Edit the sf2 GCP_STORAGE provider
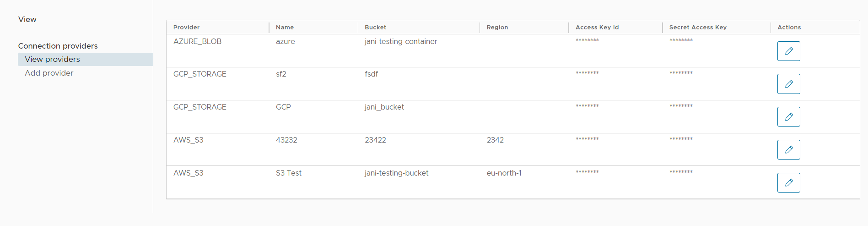 point(788,84)
